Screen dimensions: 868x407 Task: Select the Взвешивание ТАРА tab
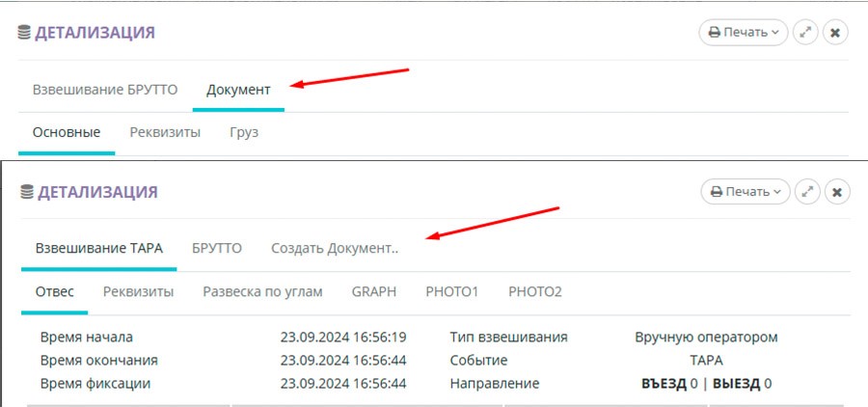pos(99,248)
